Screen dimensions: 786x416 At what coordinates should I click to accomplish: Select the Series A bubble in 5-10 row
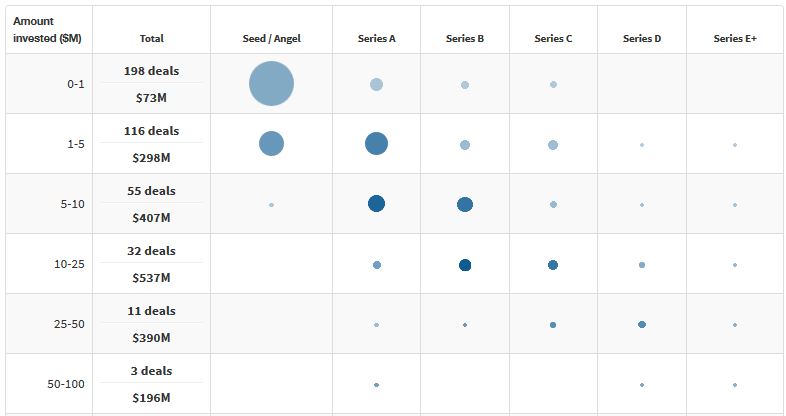pos(376,204)
